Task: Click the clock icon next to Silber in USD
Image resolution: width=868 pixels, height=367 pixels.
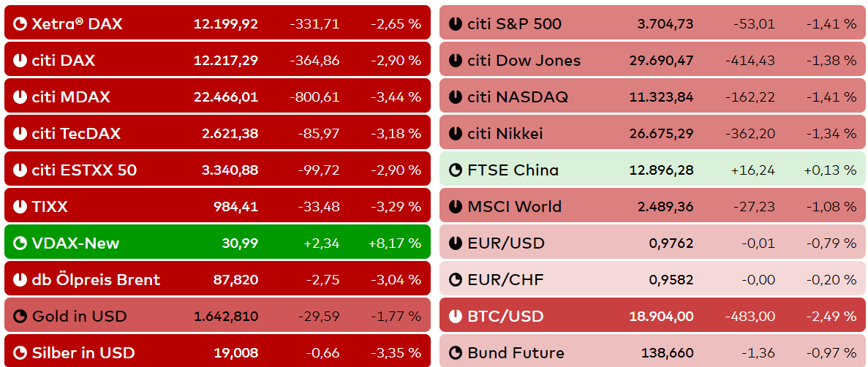Action: tap(20, 353)
